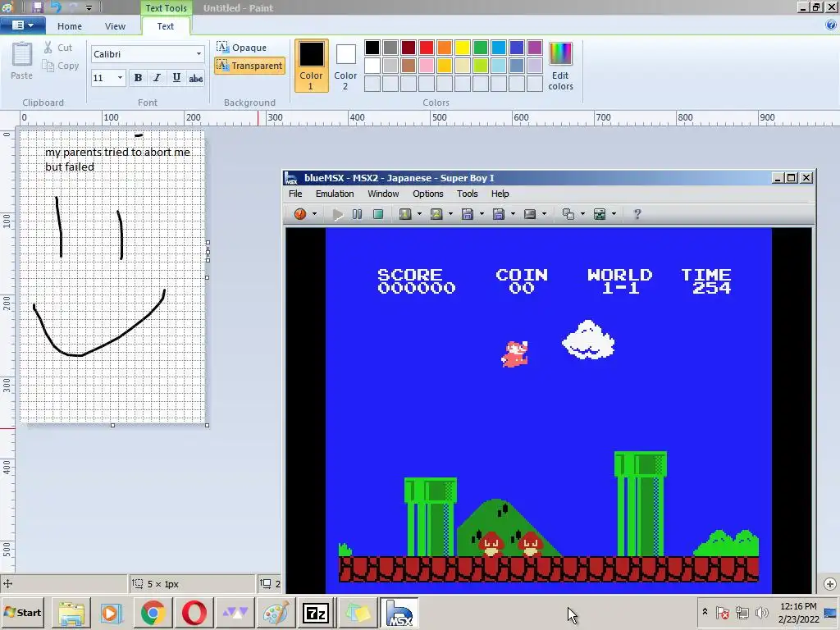This screenshot has width=840, height=630.
Task: Open the Paint file menu button
Action: [22, 25]
